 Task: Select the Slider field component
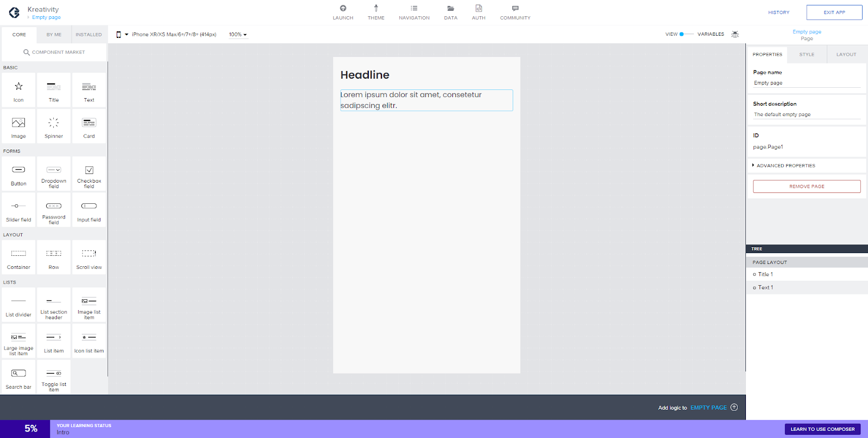pyautogui.click(x=18, y=210)
